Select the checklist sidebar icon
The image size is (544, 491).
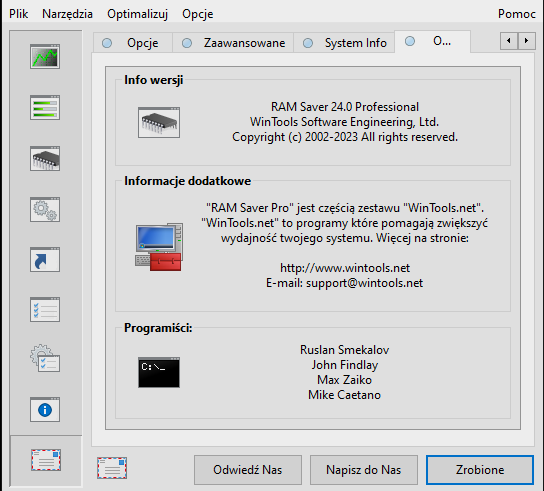45,310
